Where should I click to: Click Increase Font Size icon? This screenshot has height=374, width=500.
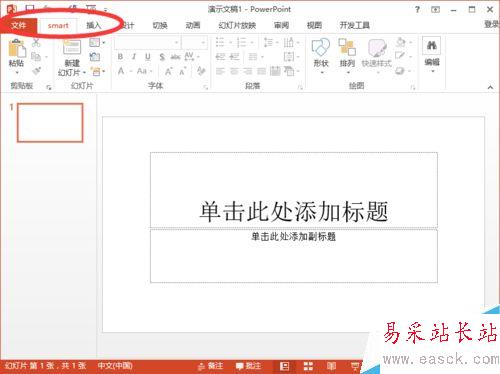pos(169,71)
